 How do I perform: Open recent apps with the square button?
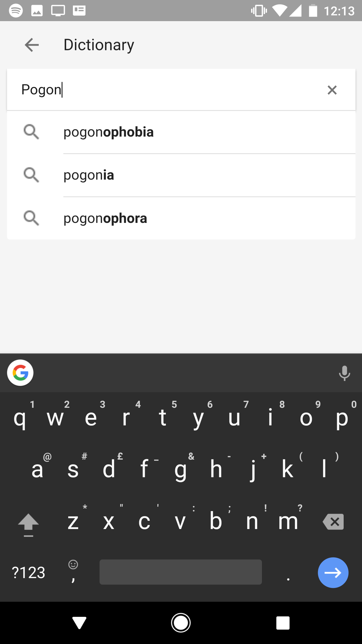[283, 622]
